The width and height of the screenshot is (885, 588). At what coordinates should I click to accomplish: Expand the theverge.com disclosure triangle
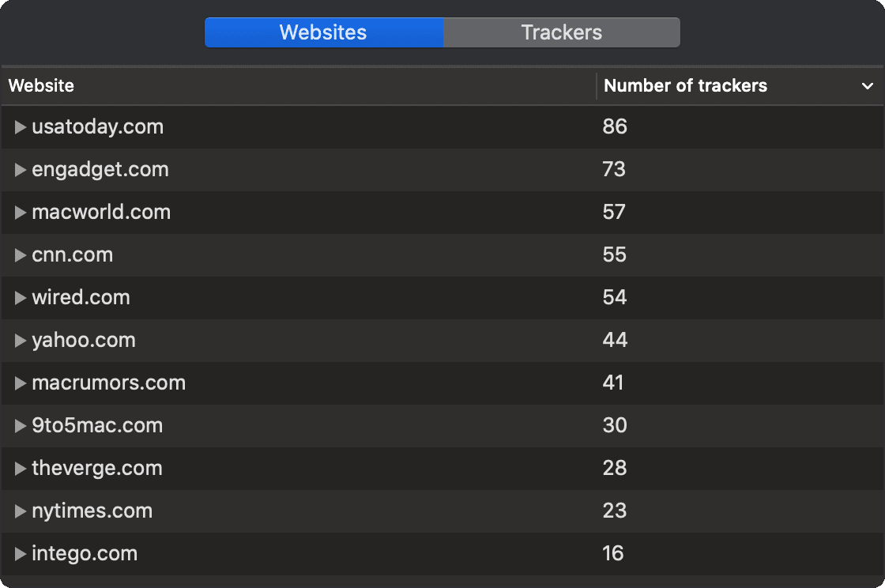coord(21,469)
